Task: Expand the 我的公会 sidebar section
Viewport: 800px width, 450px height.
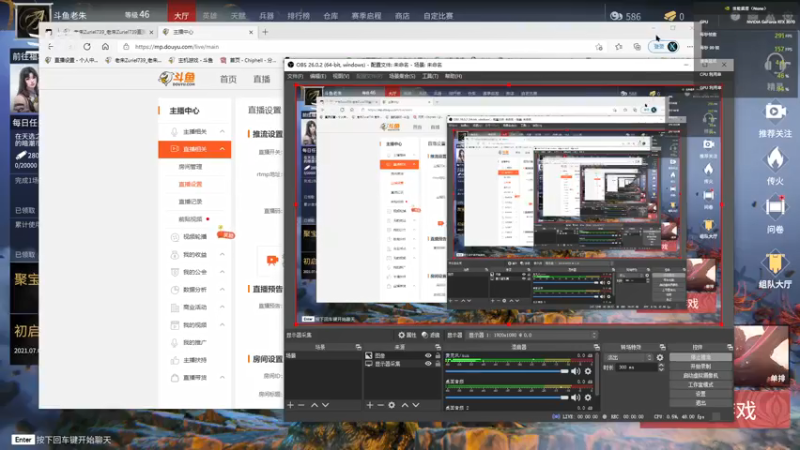Action: click(x=222, y=272)
